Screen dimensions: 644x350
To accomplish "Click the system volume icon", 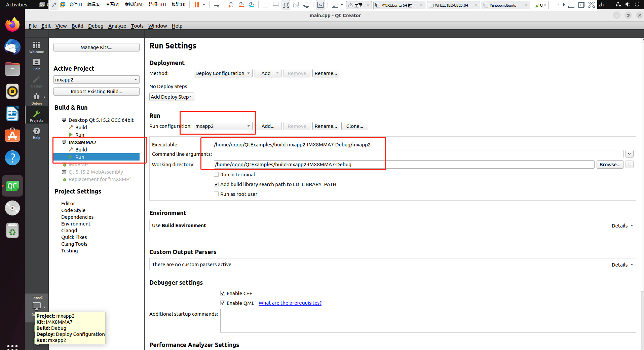I will pos(628,4).
